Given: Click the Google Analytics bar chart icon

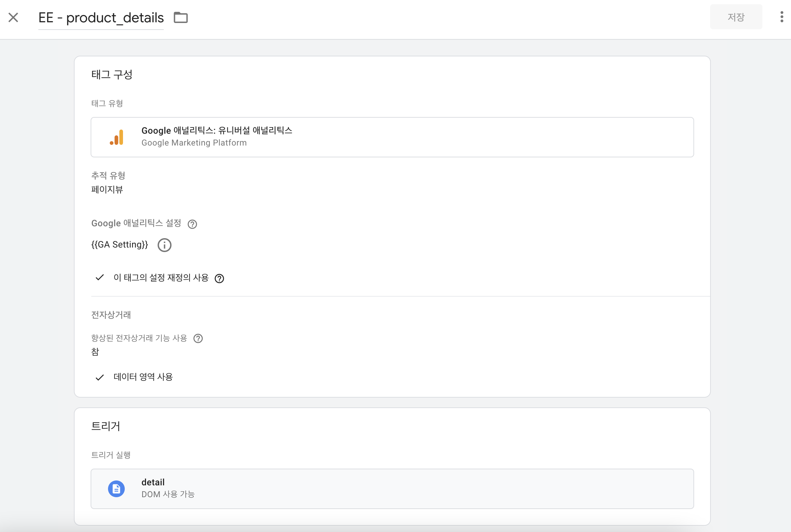Looking at the screenshot, I should (117, 137).
